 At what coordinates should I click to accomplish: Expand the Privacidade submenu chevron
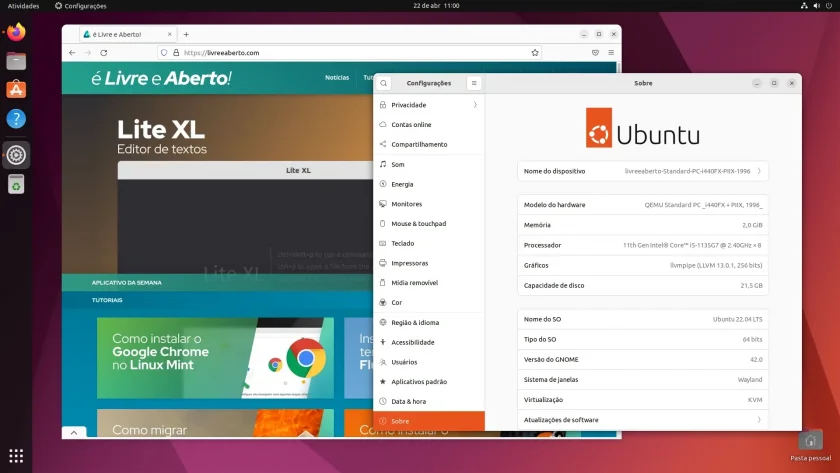tap(475, 105)
